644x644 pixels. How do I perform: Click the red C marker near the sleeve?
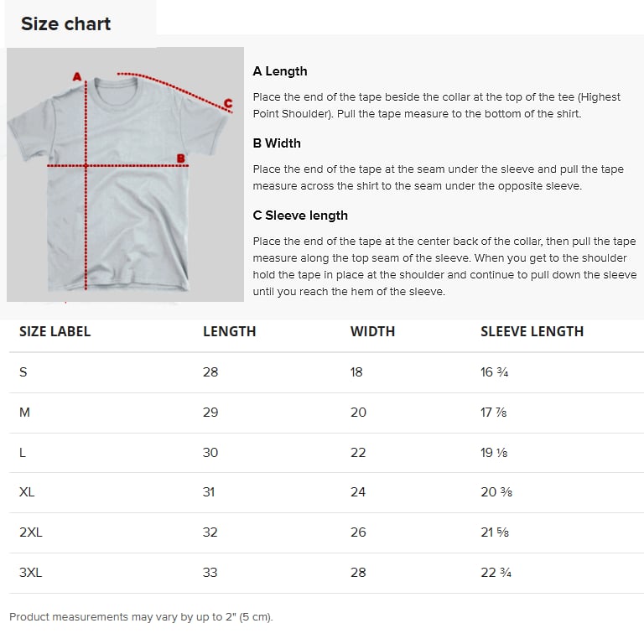227,105
